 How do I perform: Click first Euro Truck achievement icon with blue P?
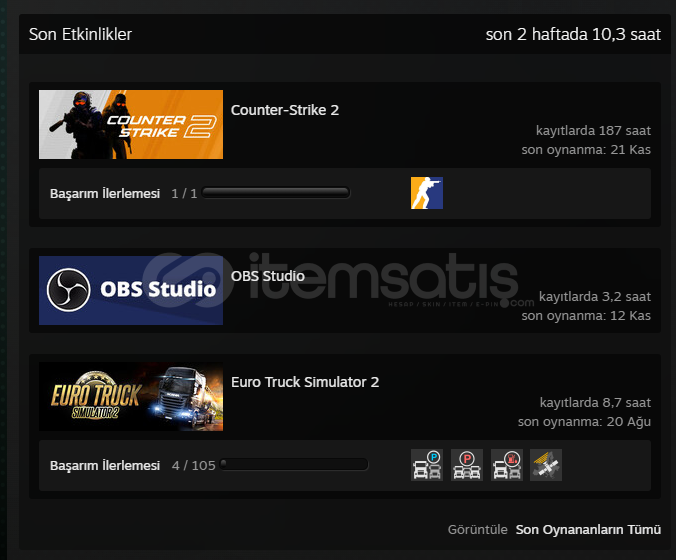(426, 465)
